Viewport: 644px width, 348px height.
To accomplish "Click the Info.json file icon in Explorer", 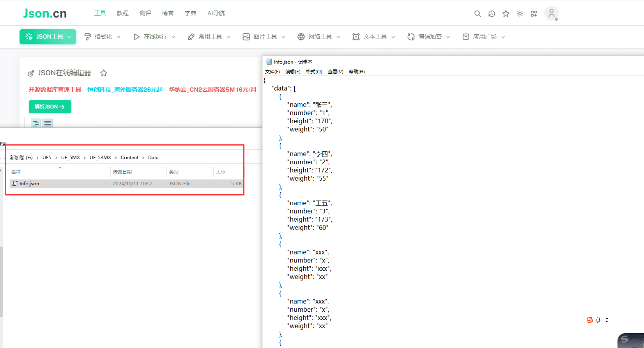I will pyautogui.click(x=15, y=183).
